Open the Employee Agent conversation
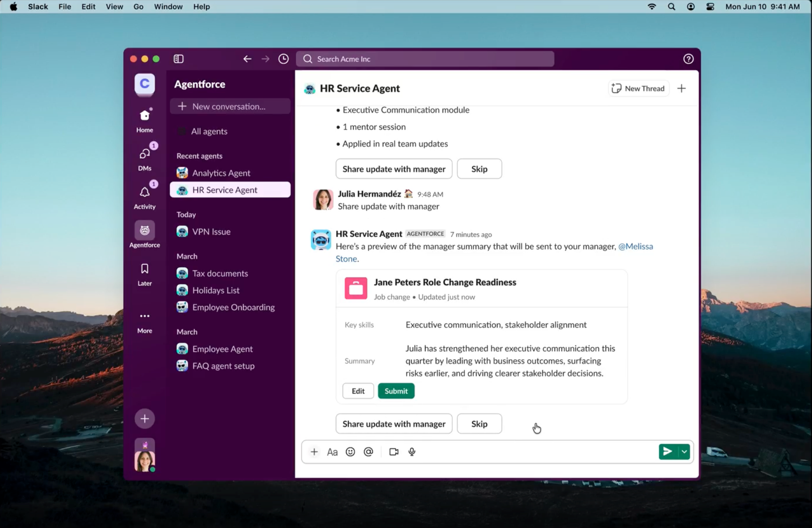The height and width of the screenshot is (528, 812). coord(230,349)
